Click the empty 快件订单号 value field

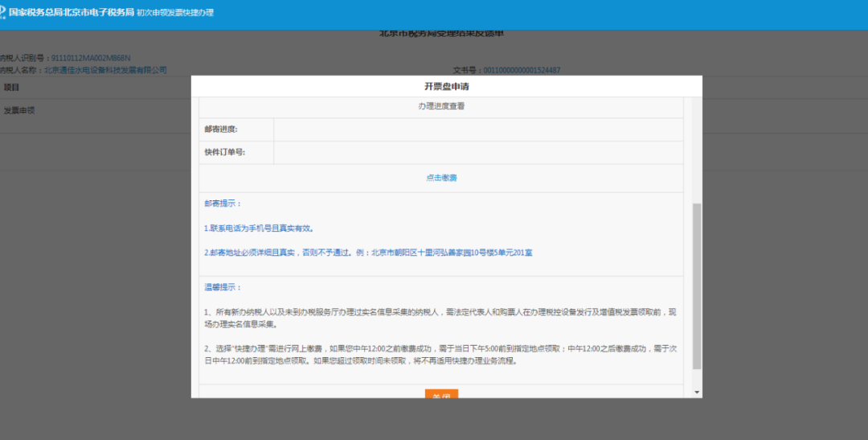click(x=477, y=152)
